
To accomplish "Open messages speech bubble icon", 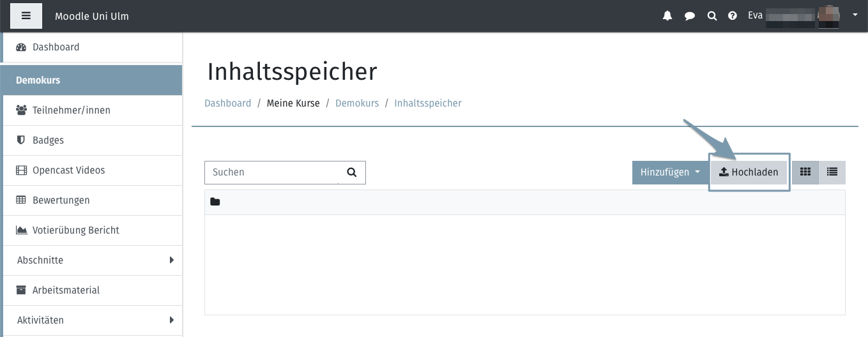I will tap(690, 16).
